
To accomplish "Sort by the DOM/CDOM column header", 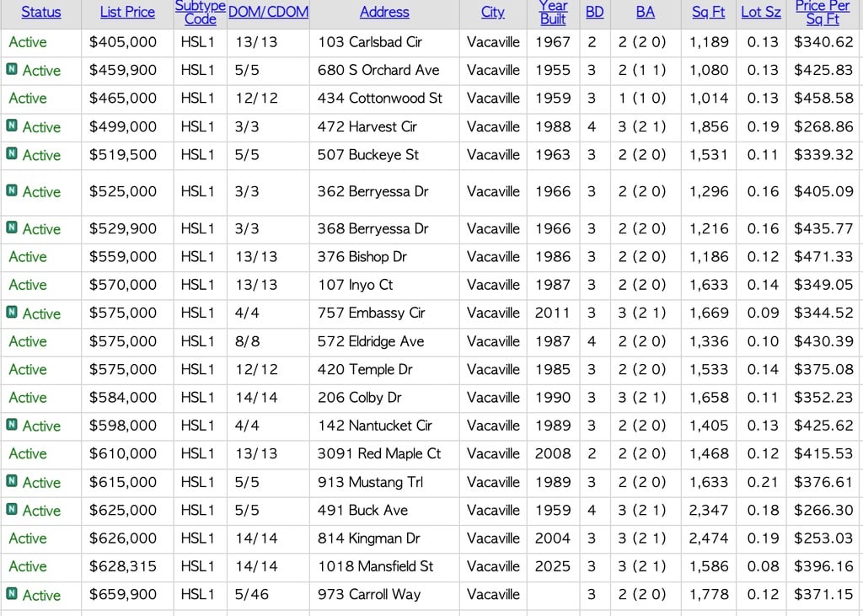I will [x=268, y=12].
